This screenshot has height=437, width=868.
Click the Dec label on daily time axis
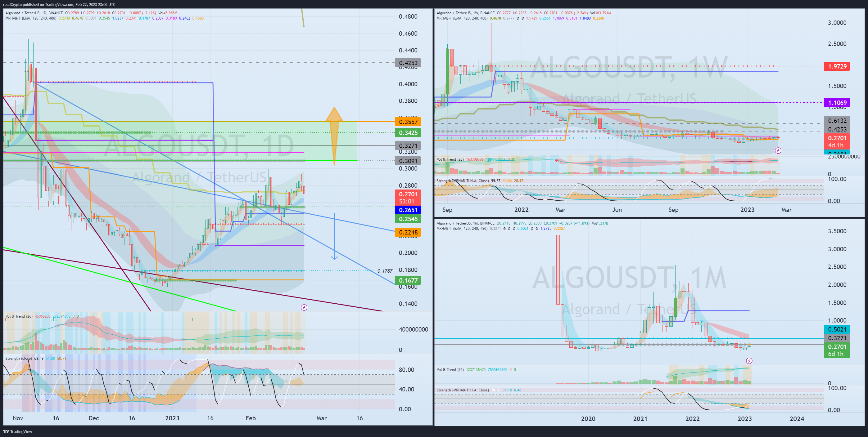(x=94, y=418)
